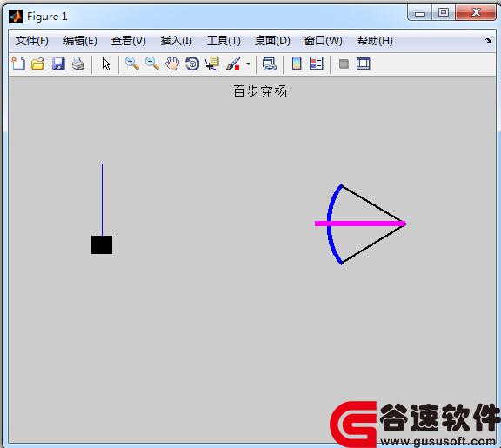Choose the Data Cursor tool
The height and width of the screenshot is (448, 501).
212,64
